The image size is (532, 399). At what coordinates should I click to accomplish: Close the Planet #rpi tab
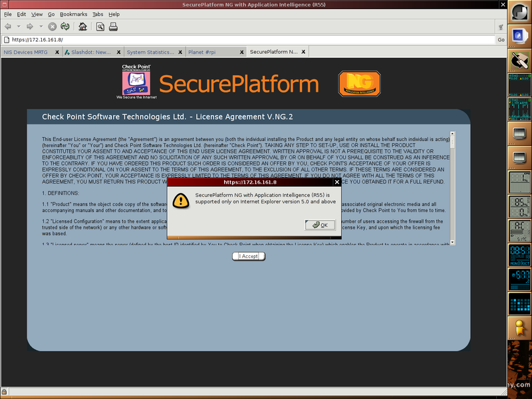point(241,53)
